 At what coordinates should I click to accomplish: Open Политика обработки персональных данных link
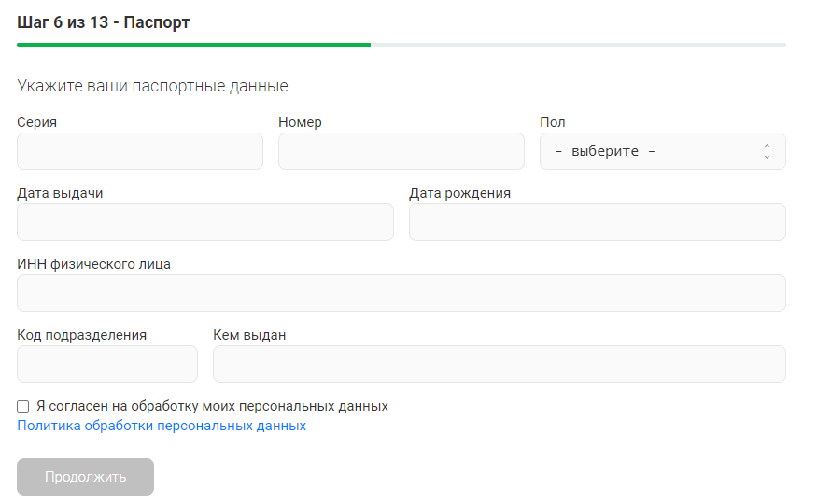(x=162, y=426)
